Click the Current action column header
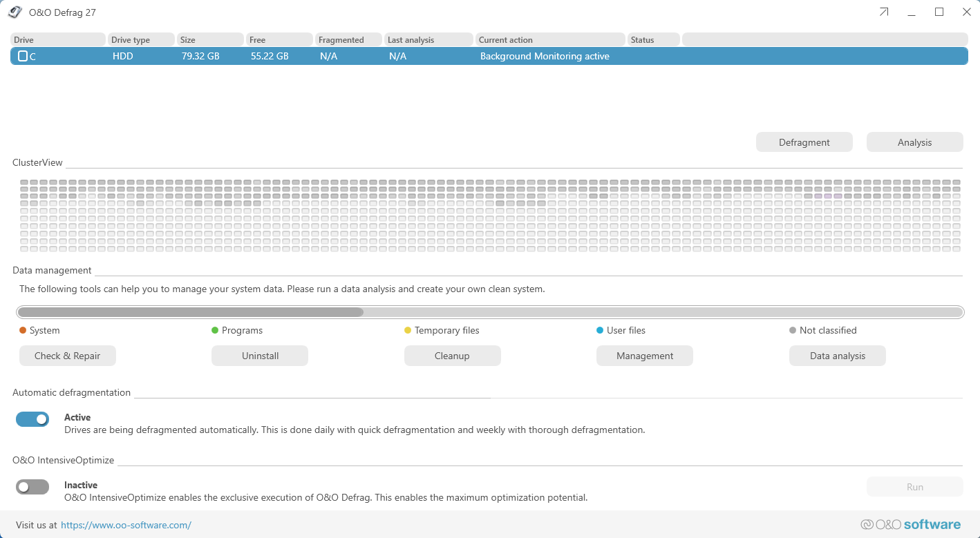The height and width of the screenshot is (538, 980). click(550, 39)
